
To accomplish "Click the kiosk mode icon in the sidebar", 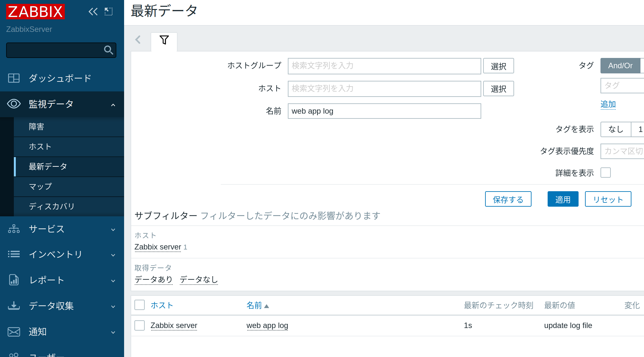I will 109,12.
